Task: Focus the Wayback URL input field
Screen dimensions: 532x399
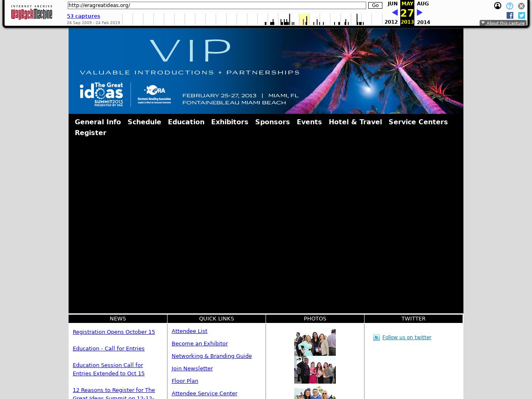Action: click(x=217, y=5)
